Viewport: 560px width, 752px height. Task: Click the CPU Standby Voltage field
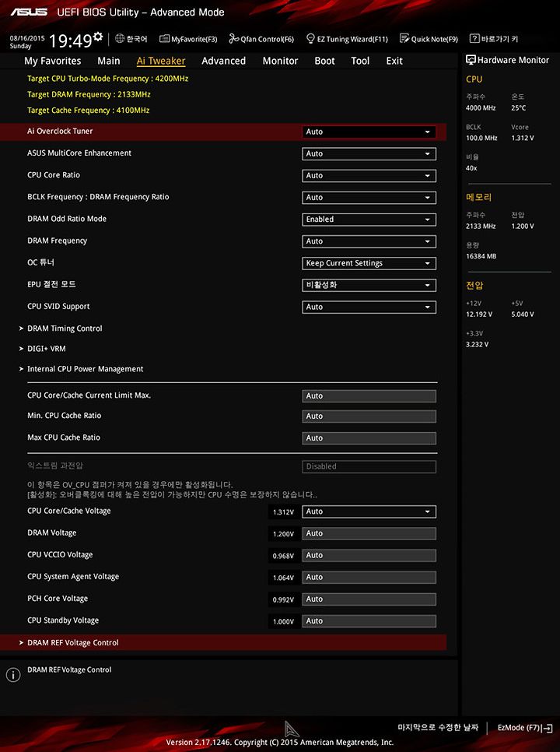click(369, 621)
